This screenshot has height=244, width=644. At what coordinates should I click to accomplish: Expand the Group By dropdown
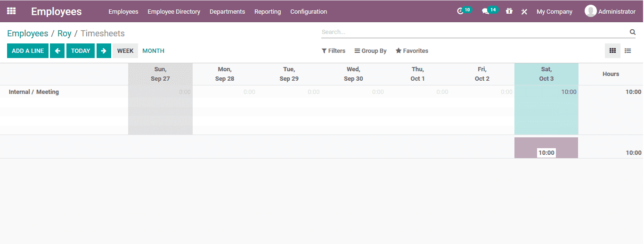[x=371, y=51]
